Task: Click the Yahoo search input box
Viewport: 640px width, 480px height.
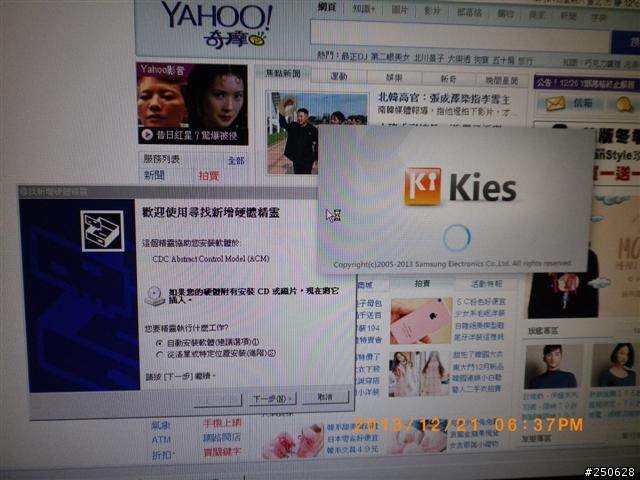Action: (x=460, y=37)
